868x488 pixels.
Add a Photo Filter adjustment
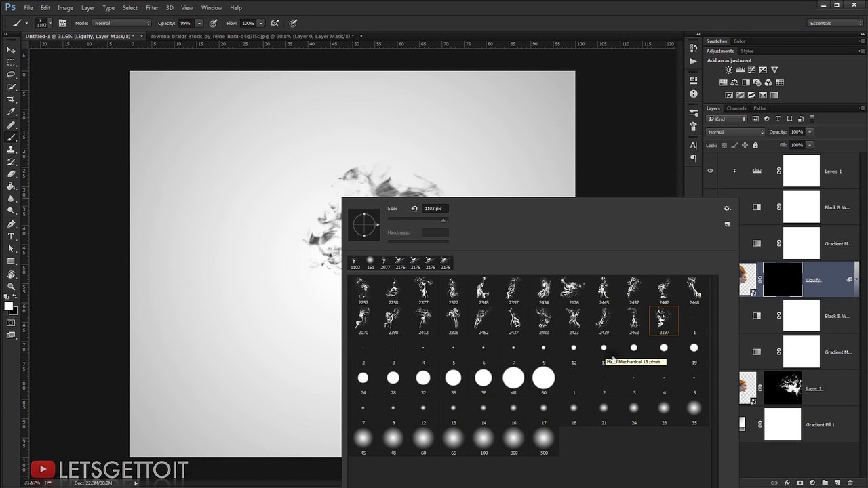coord(757,83)
